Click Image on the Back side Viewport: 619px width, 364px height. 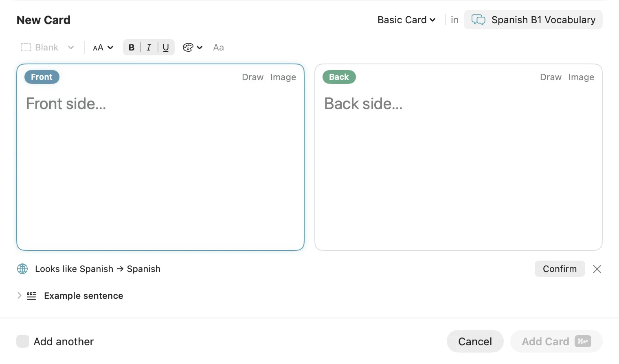581,77
